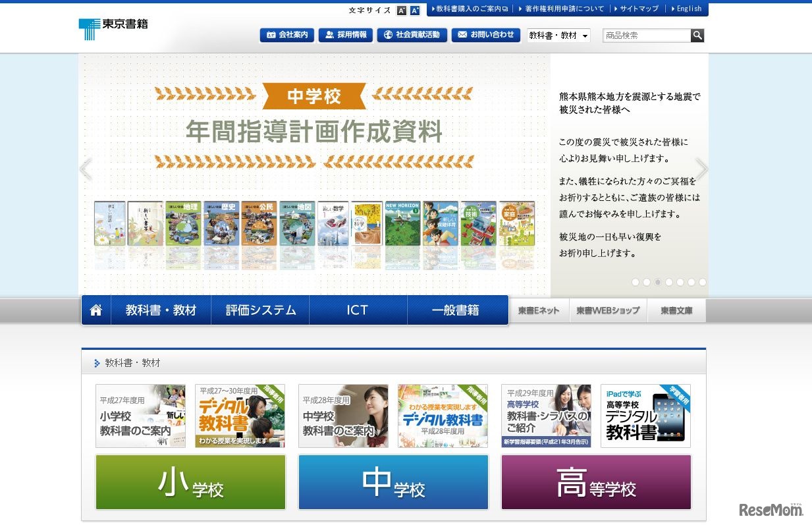812x525 pixels.
Task: Go back a slide with the left arrow
Action: (x=86, y=169)
